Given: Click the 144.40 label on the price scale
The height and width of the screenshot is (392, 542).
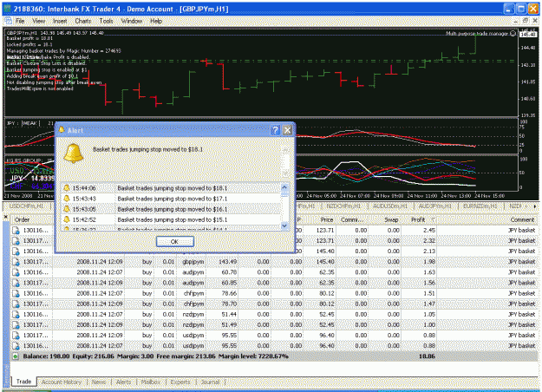Looking at the screenshot, I should tap(528, 48).
